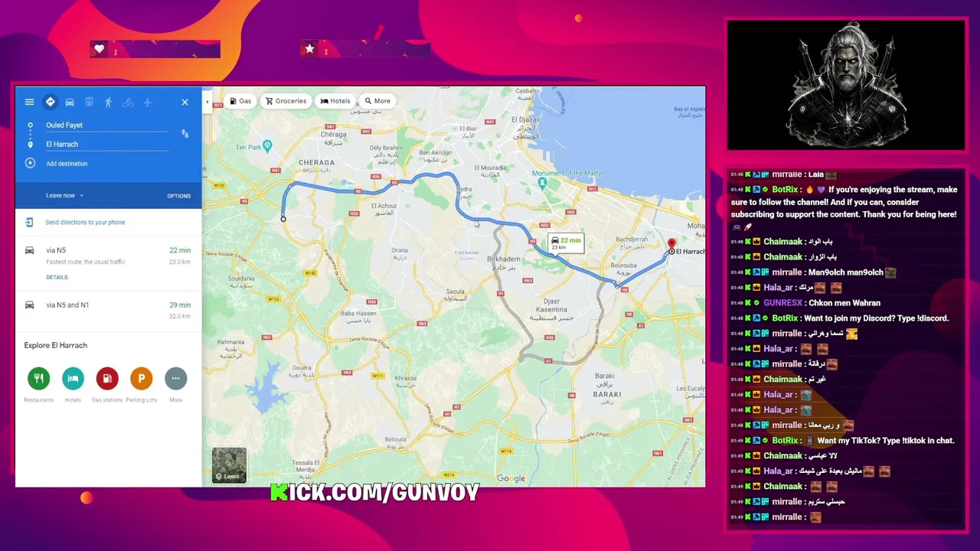980x551 pixels.
Task: Click the star icon in stream overlay
Action: [309, 49]
